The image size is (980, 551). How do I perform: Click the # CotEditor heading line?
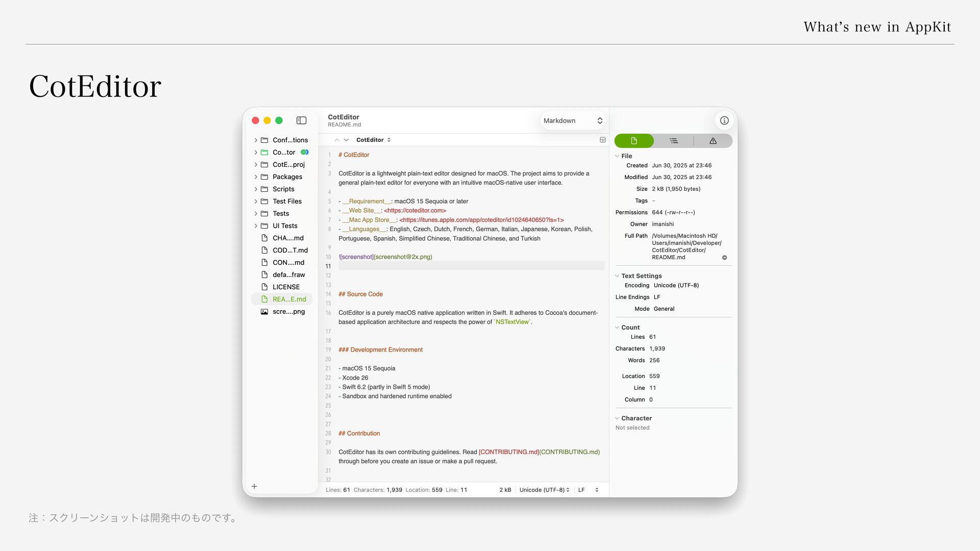(x=354, y=155)
